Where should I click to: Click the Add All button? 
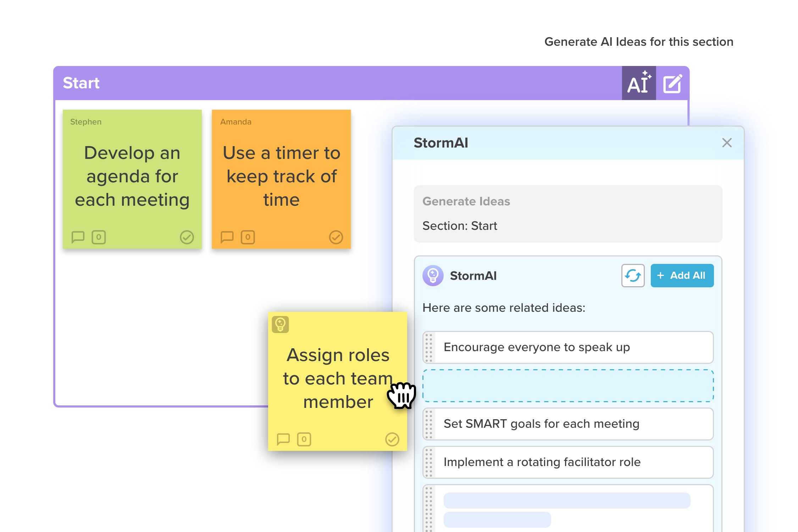click(x=682, y=276)
